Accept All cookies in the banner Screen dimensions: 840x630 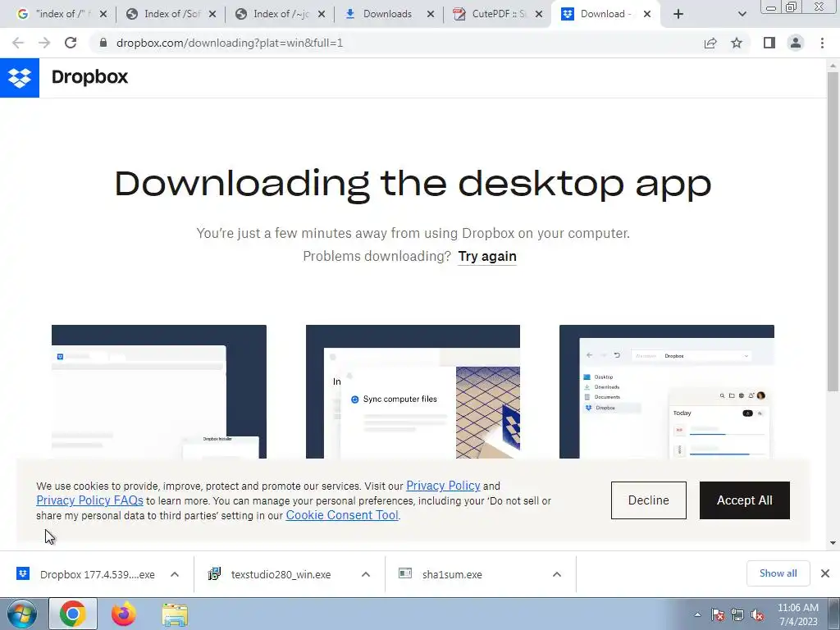pos(745,500)
